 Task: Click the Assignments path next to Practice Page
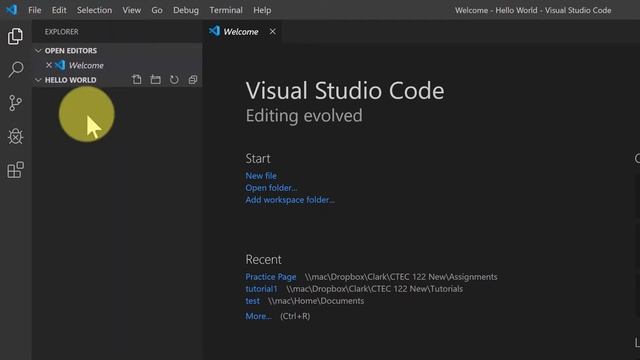(401, 277)
